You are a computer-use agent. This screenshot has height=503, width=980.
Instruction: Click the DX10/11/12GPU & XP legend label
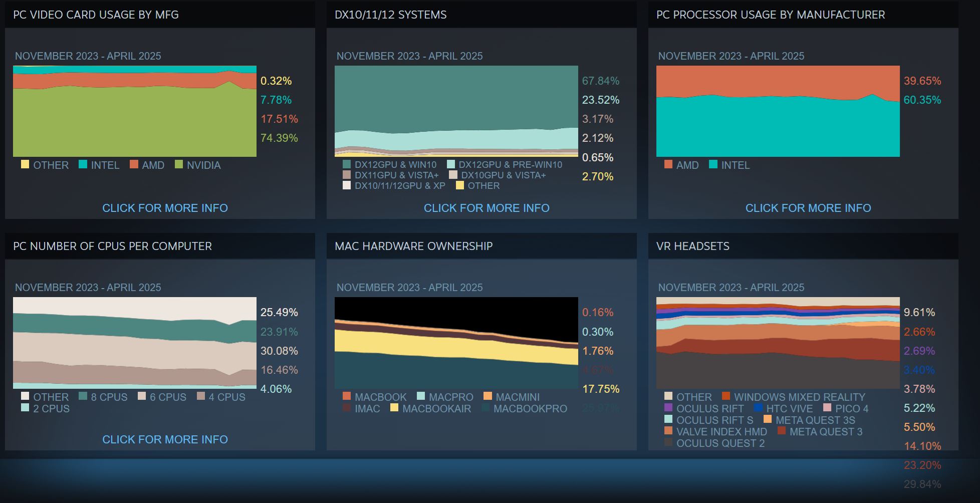coord(400,186)
